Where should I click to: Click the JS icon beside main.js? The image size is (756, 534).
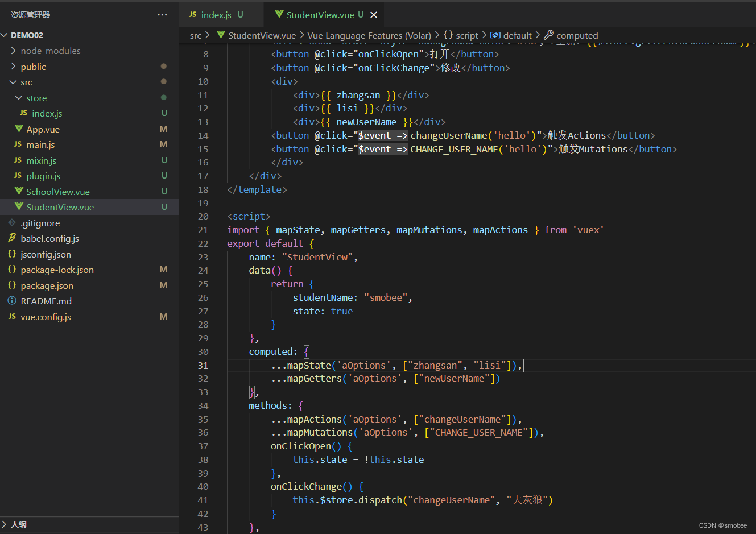18,144
